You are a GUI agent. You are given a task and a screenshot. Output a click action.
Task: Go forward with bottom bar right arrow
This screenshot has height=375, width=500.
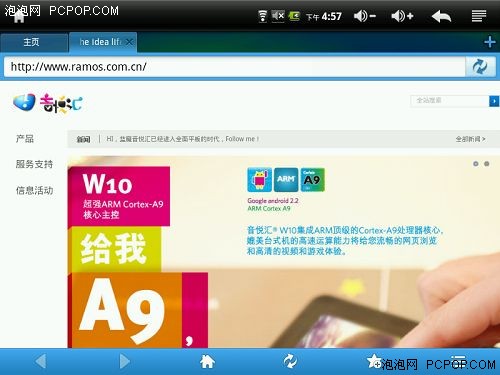pyautogui.click(x=124, y=361)
